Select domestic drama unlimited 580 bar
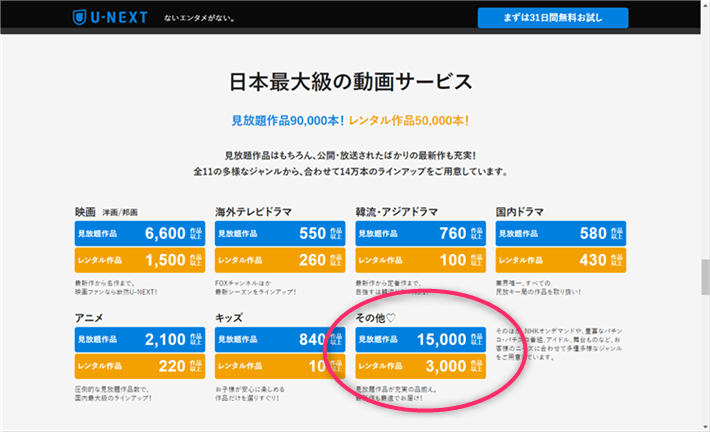This screenshot has height=432, width=710. coord(561,234)
